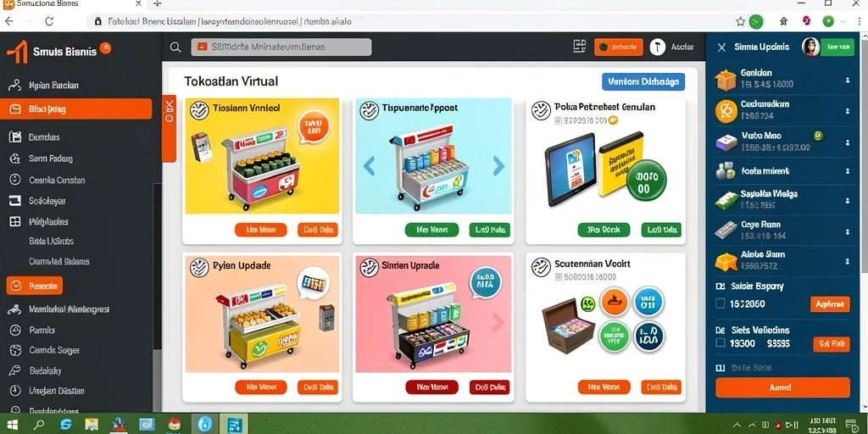The width and height of the screenshot is (868, 434).
Task: Open three-dot menu for Vato Mno item
Action: pyautogui.click(x=847, y=142)
